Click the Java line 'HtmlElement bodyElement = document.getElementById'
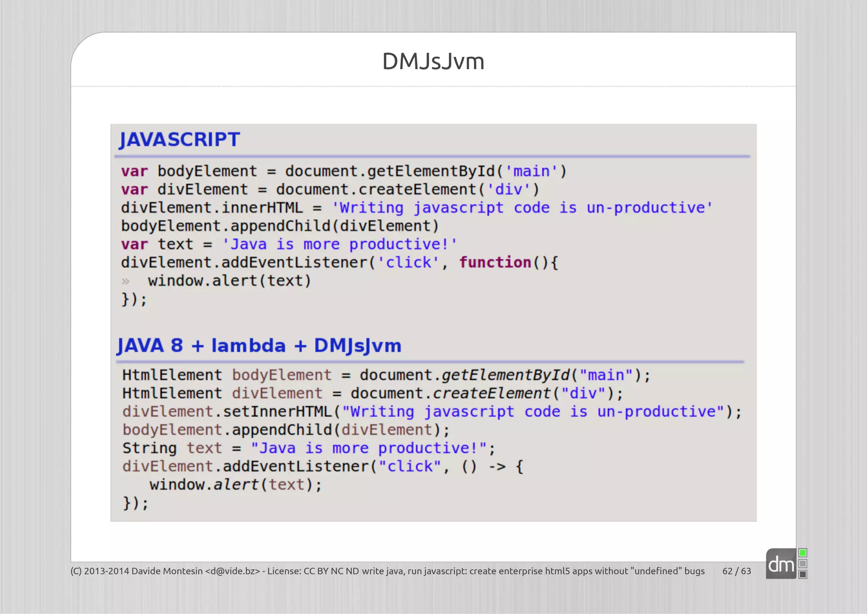 pos(387,375)
